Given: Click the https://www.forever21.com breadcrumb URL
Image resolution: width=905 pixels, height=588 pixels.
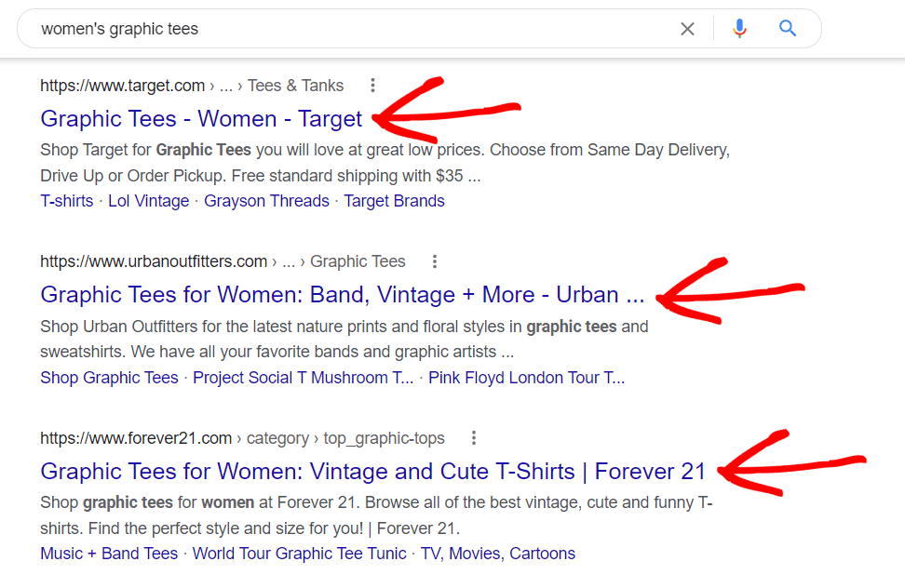Looking at the screenshot, I should (x=136, y=438).
